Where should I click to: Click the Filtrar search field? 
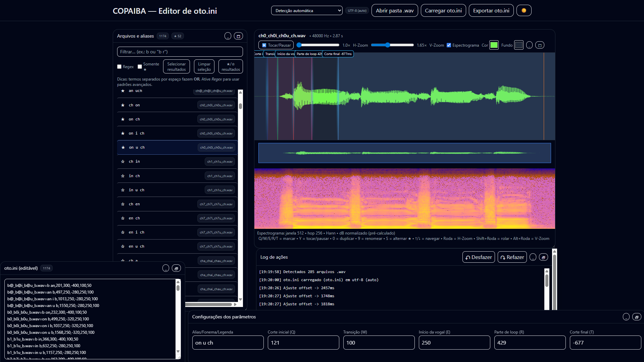coord(180,52)
